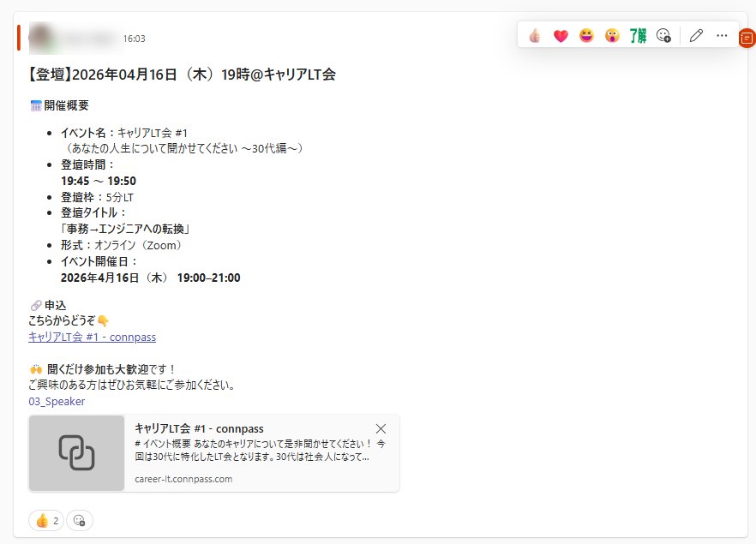The width and height of the screenshot is (756, 544).
Task: Open the emoji picker in the hover toolbar
Action: click(x=663, y=36)
